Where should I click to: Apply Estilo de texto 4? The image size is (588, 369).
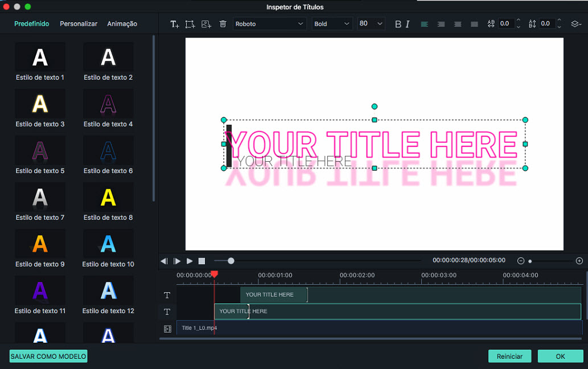click(x=108, y=109)
